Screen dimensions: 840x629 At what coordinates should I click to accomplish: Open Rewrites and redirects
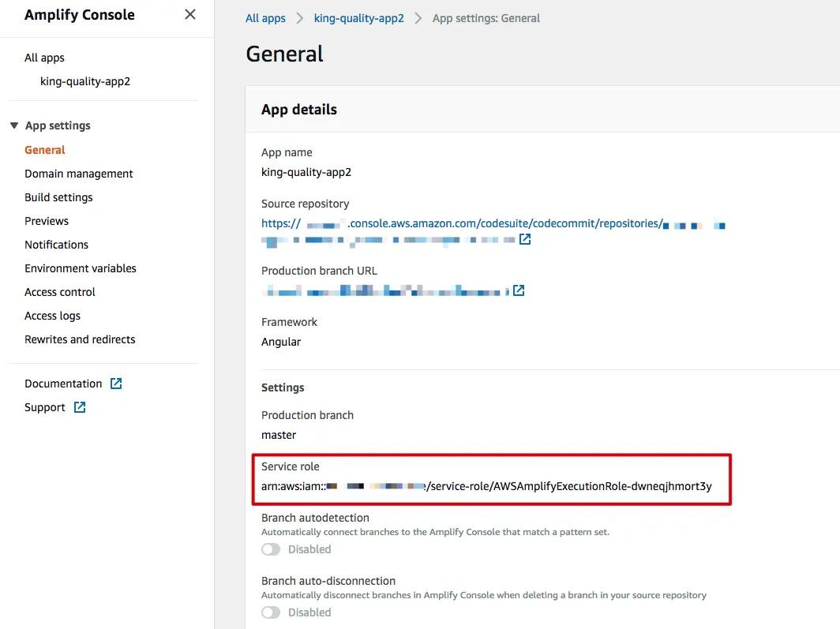coord(80,339)
